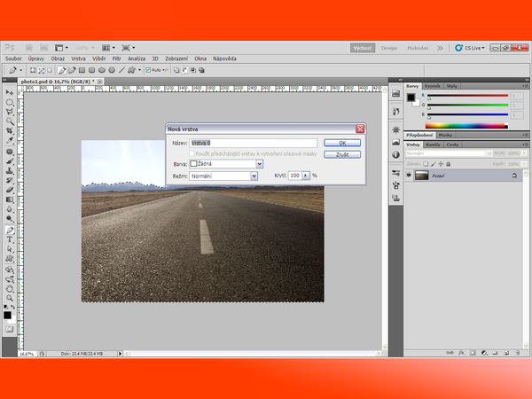Toggle the Auto add/delete checkbox
Screen dimensions: 532x399
click(x=148, y=69)
